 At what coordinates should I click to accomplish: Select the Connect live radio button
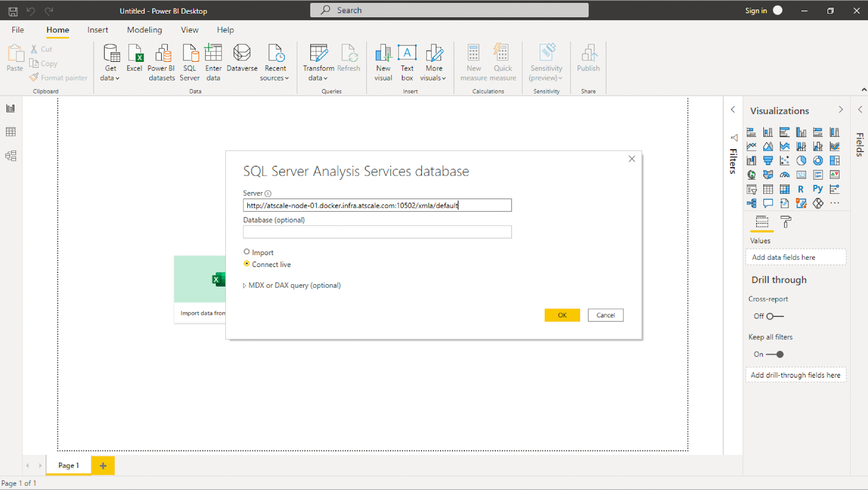[x=247, y=264]
